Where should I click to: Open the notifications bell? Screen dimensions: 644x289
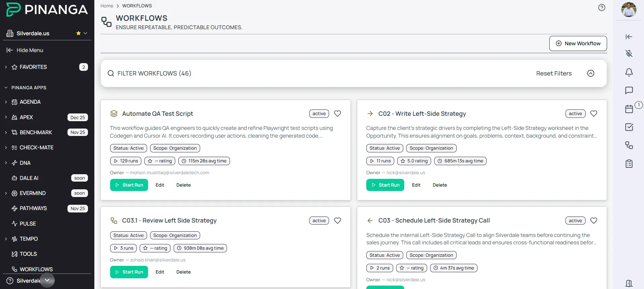(629, 72)
